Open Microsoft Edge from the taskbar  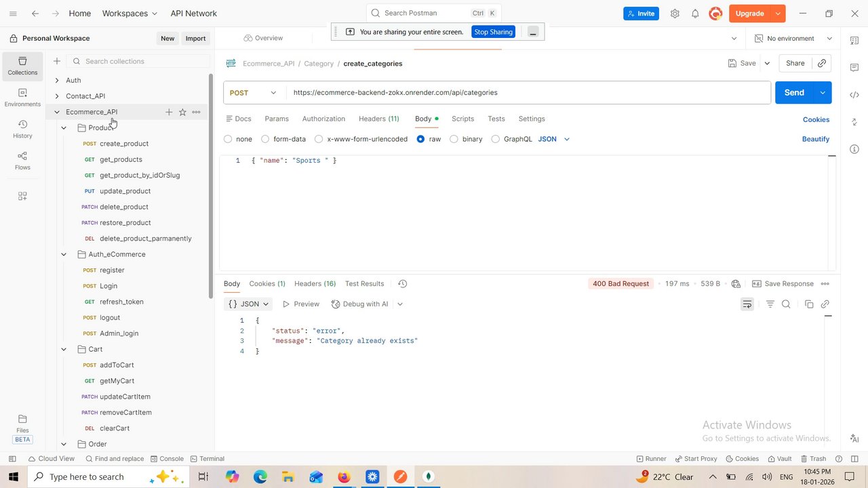[260, 477]
